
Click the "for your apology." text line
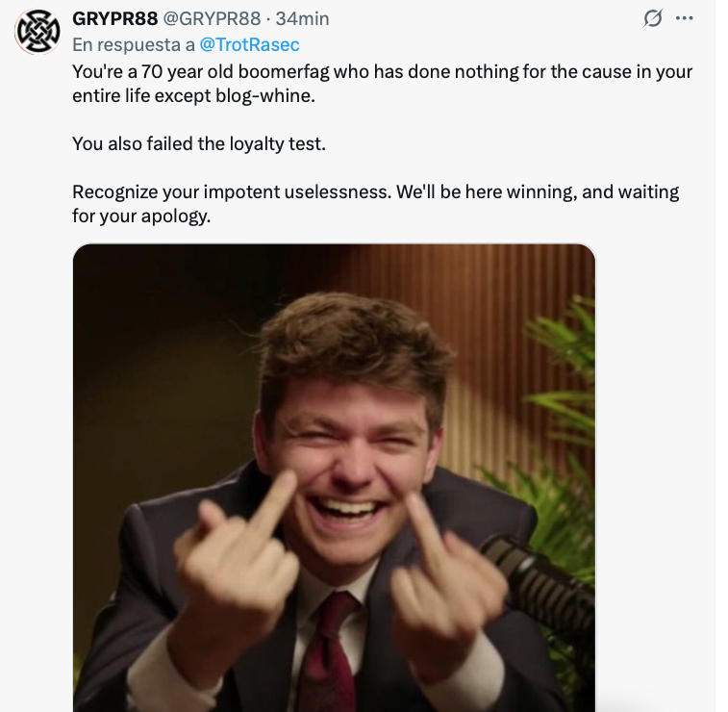(x=140, y=216)
